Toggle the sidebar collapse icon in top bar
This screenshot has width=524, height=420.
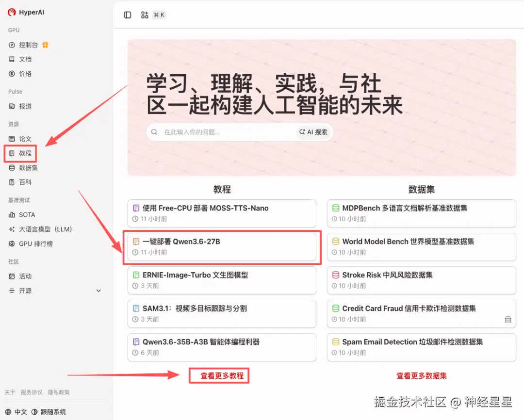pyautogui.click(x=127, y=15)
